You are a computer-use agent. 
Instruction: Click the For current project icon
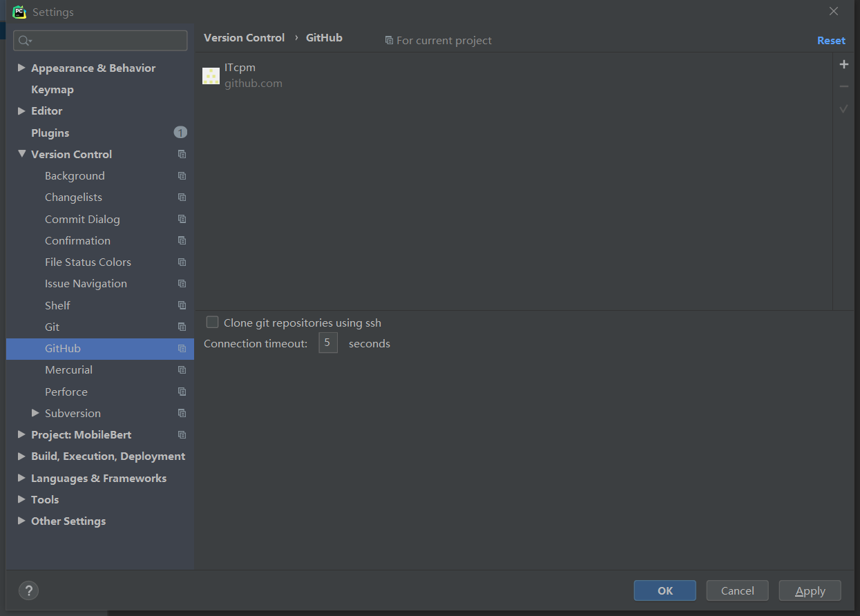click(x=389, y=41)
